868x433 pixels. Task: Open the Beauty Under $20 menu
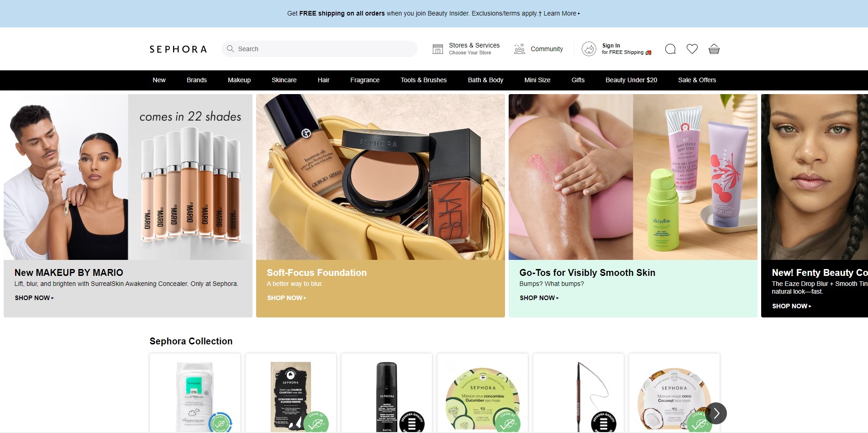(x=631, y=80)
